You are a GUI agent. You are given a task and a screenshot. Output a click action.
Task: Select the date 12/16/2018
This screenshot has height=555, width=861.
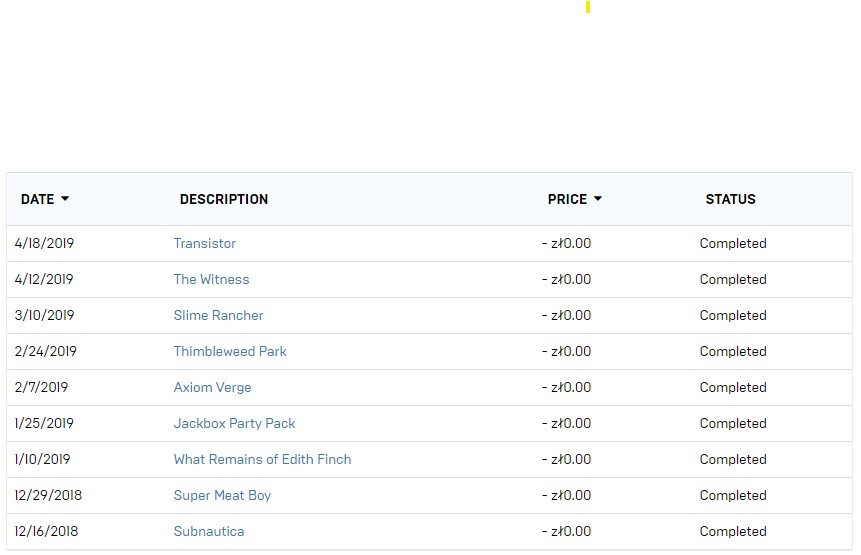pyautogui.click(x=47, y=531)
